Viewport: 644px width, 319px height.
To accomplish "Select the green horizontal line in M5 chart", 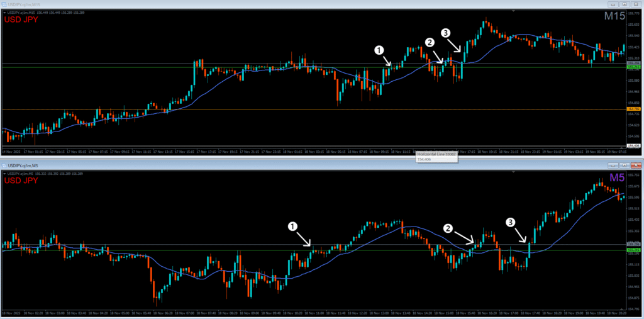I will click(314, 250).
